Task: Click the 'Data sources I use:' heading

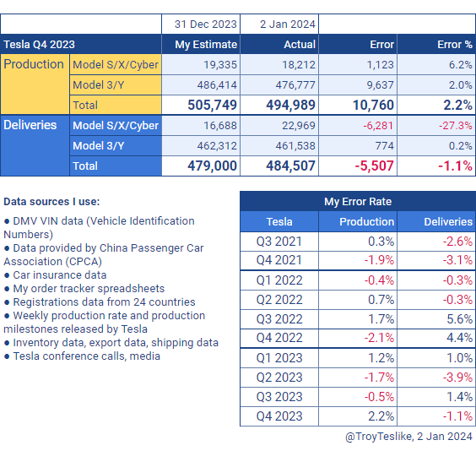Action: click(51, 202)
